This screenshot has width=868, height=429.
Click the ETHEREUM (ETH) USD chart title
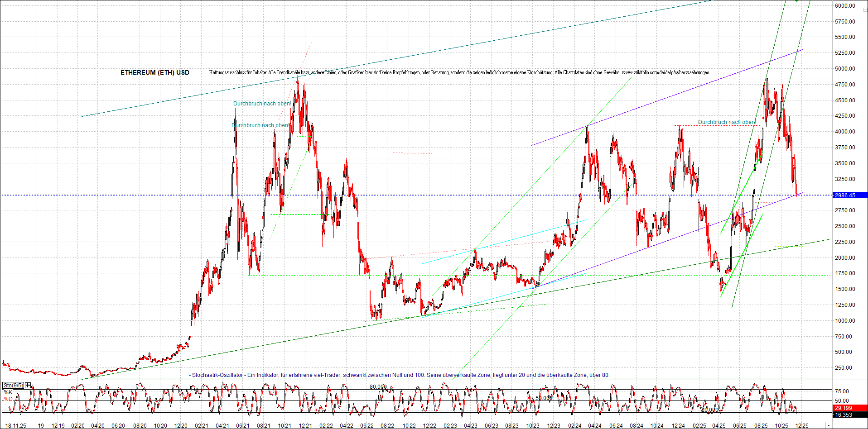(155, 72)
